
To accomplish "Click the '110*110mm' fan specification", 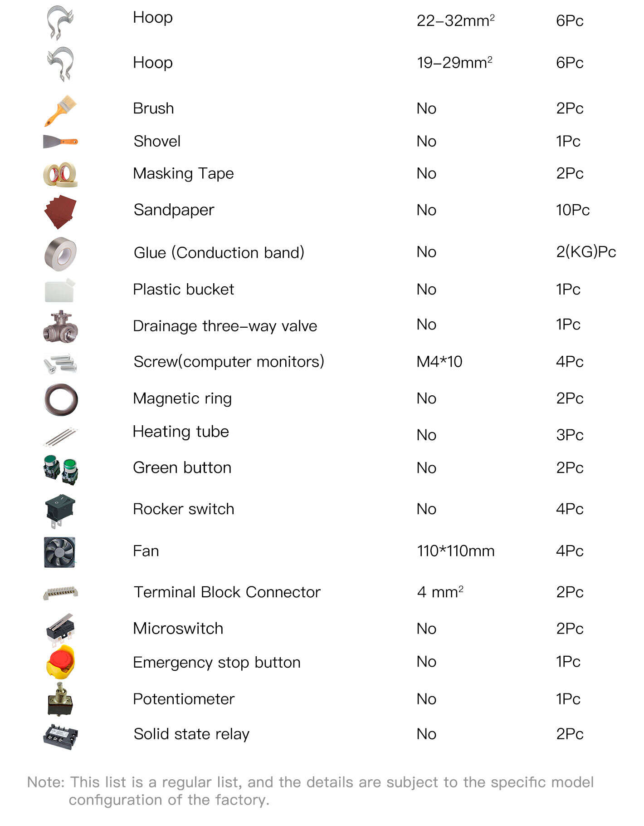I will tap(456, 551).
